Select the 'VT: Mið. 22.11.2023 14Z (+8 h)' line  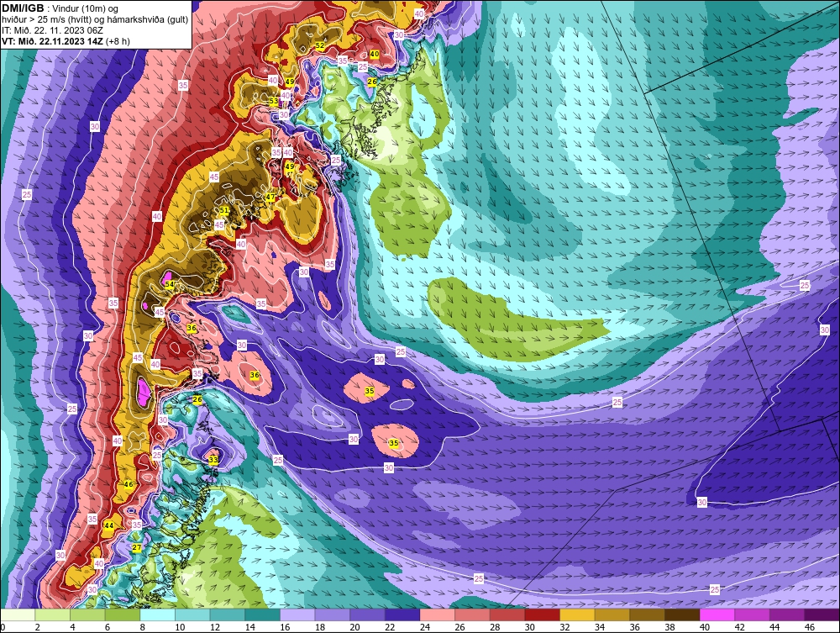[x=66, y=40]
